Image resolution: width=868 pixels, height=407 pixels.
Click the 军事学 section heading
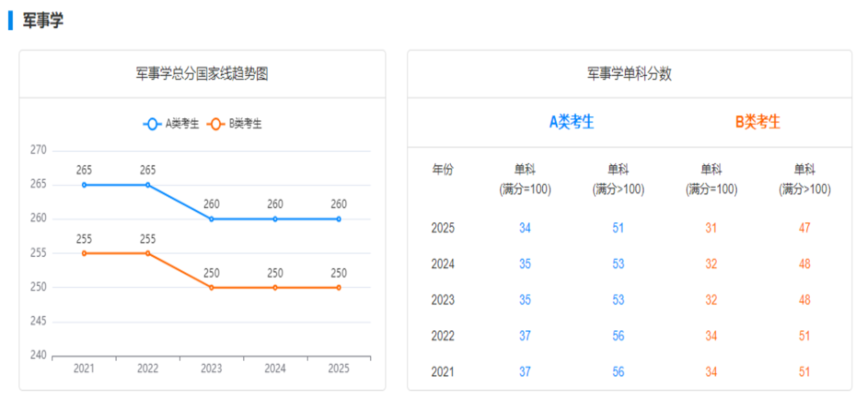tap(43, 21)
